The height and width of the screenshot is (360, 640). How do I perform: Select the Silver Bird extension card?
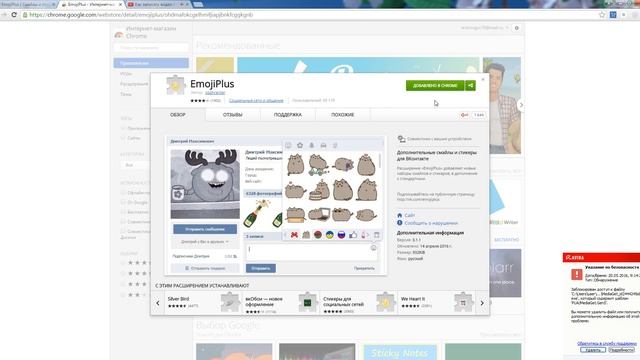coord(203,303)
